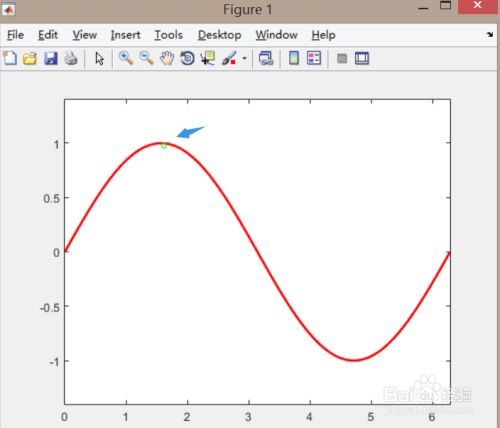Maximize the Figure 1 window
Screen dimensions: 500x428
click(x=445, y=6)
